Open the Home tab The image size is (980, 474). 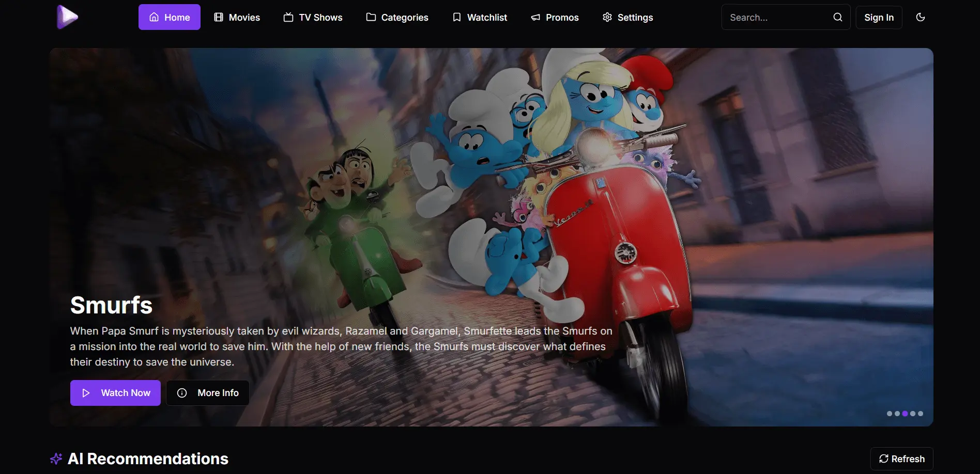(x=170, y=17)
